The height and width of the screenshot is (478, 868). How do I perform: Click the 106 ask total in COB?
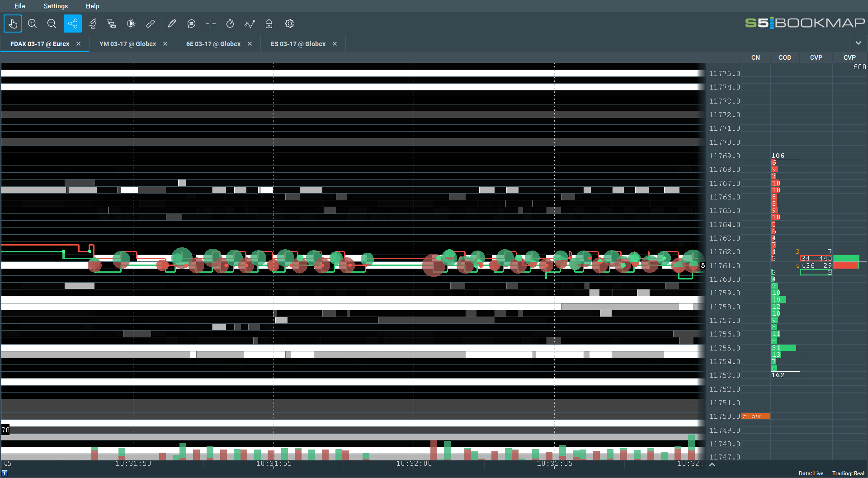tap(778, 156)
